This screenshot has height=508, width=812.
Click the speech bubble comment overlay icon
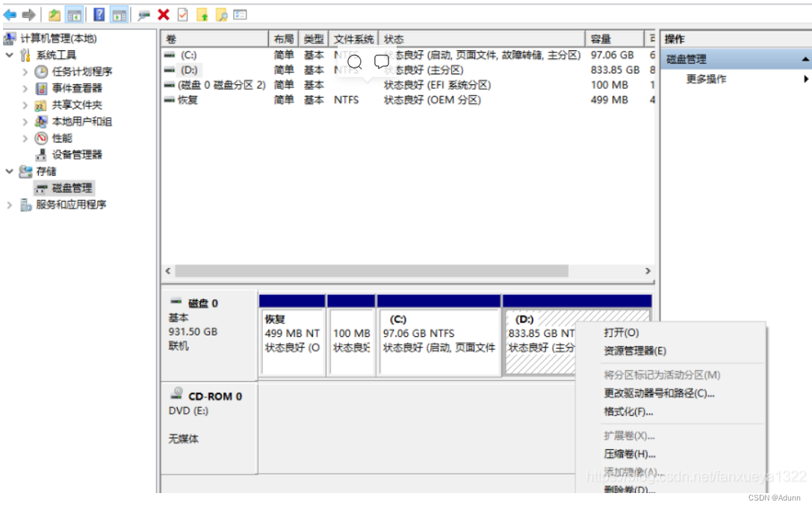tap(382, 61)
